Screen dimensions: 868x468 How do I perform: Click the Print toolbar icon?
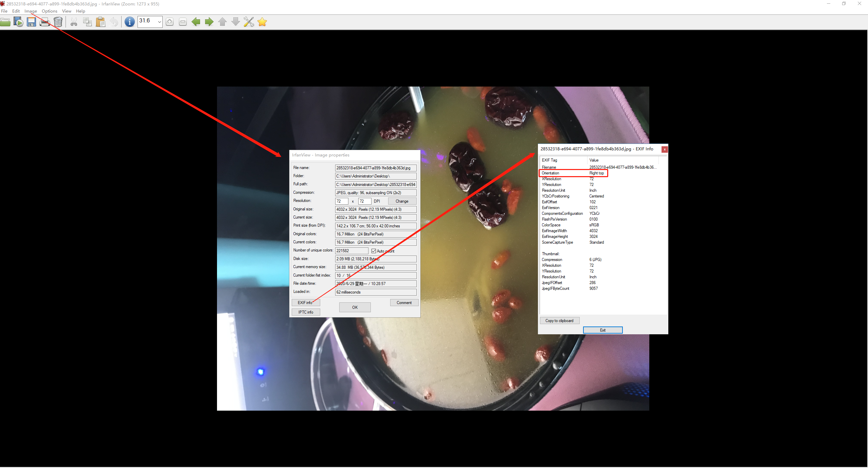[x=44, y=22]
